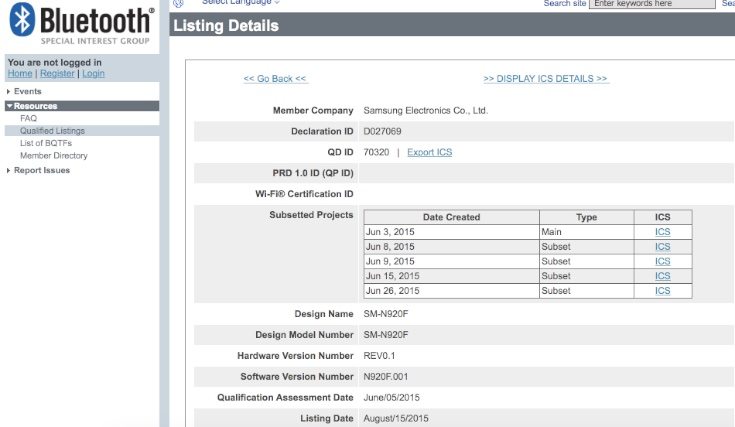Select the software version N920F.001
This screenshot has width=735, height=427.
386,377
